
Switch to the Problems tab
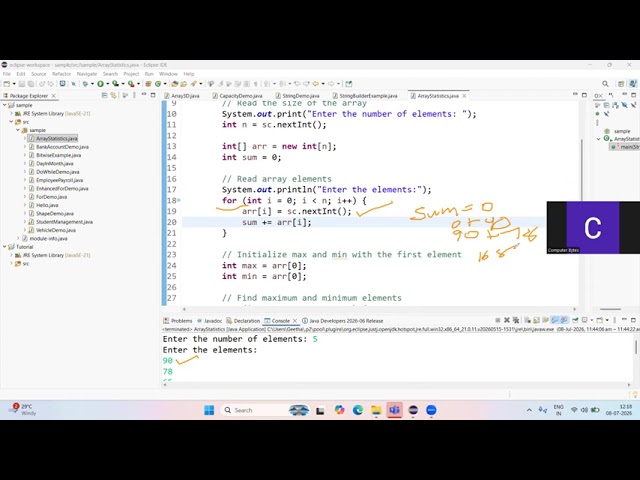click(178, 320)
